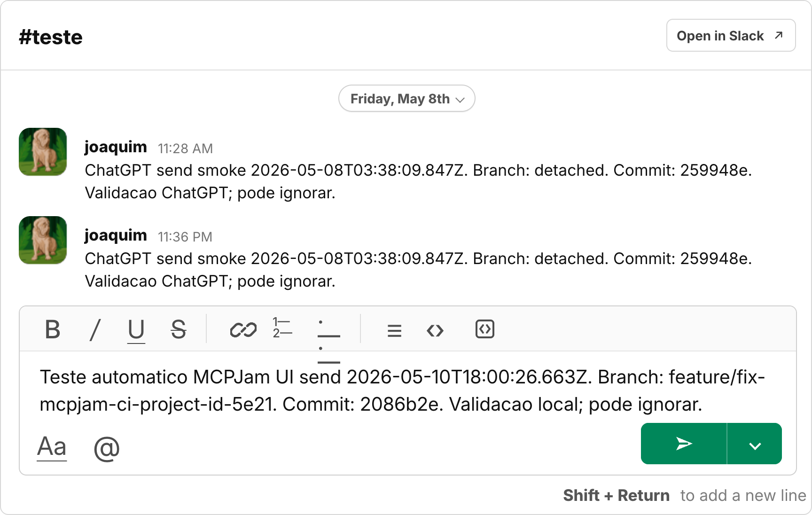Click the 11:28 AM message text body
Image resolution: width=812 pixels, height=515 pixels.
418,181
